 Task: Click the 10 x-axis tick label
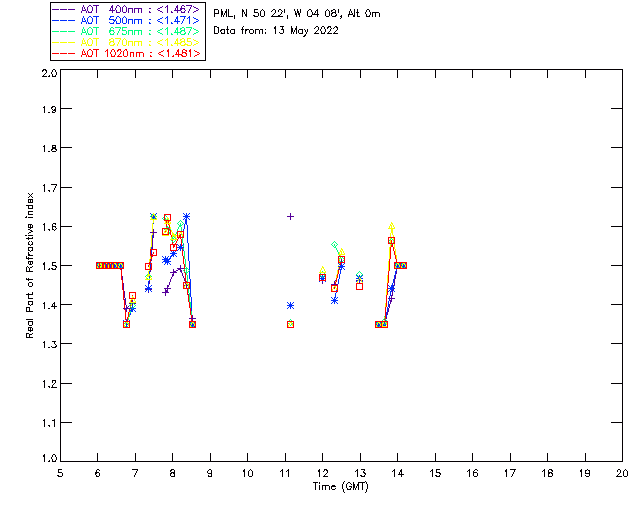click(x=247, y=473)
